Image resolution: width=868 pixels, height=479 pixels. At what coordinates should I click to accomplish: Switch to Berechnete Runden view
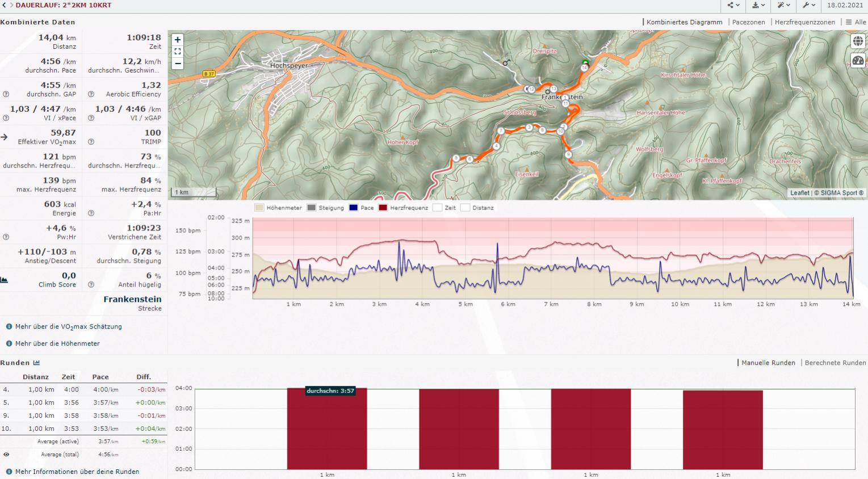click(835, 363)
